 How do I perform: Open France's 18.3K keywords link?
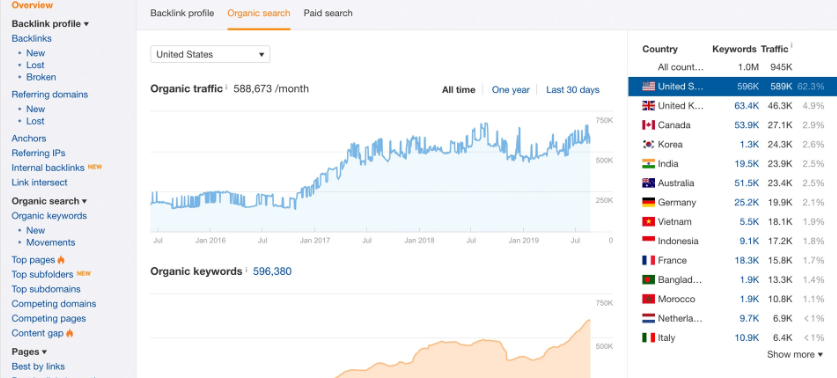click(747, 261)
